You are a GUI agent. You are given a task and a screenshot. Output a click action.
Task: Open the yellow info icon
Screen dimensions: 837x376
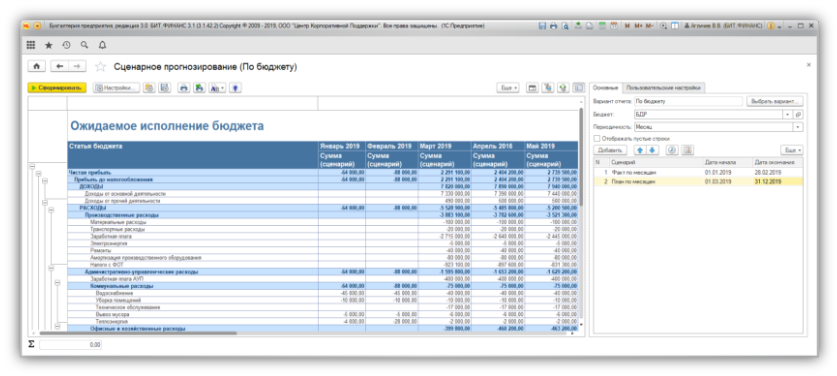[771, 26]
